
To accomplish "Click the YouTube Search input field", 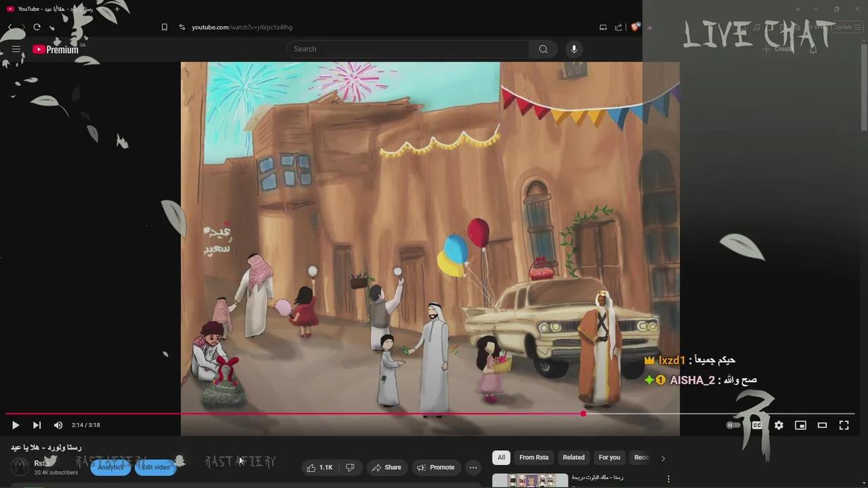I will (408, 49).
